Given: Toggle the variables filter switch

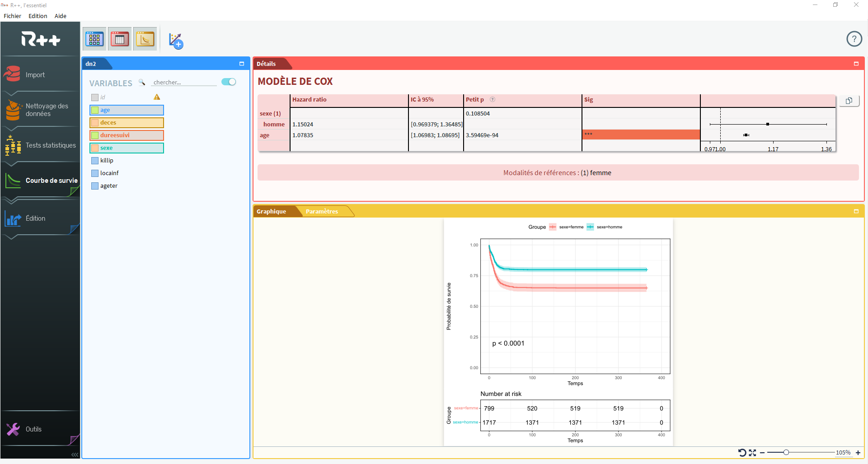Looking at the screenshot, I should [229, 82].
